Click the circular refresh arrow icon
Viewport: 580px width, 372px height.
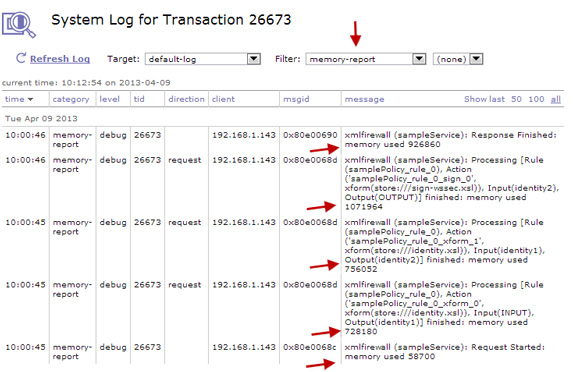click(x=21, y=58)
